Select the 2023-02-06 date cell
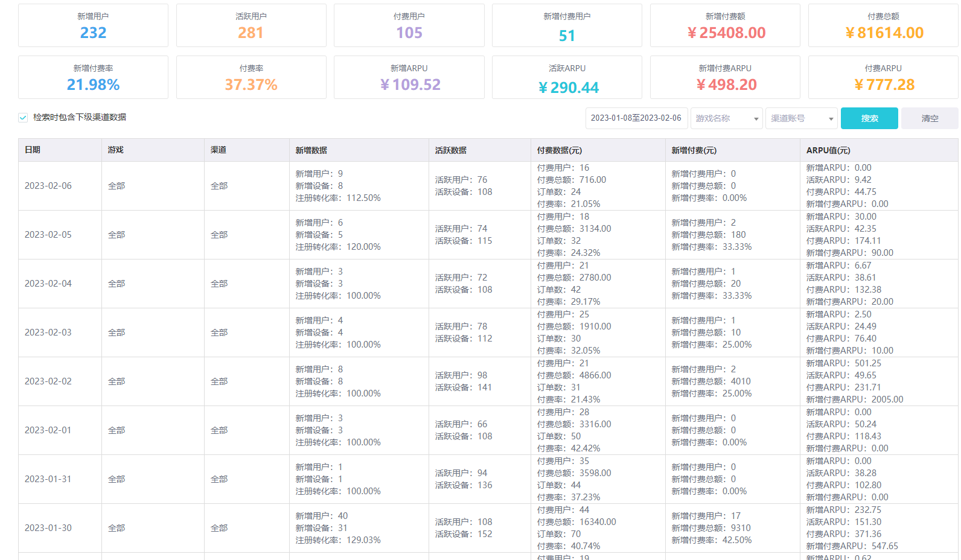This screenshot has height=560, width=961. point(48,186)
